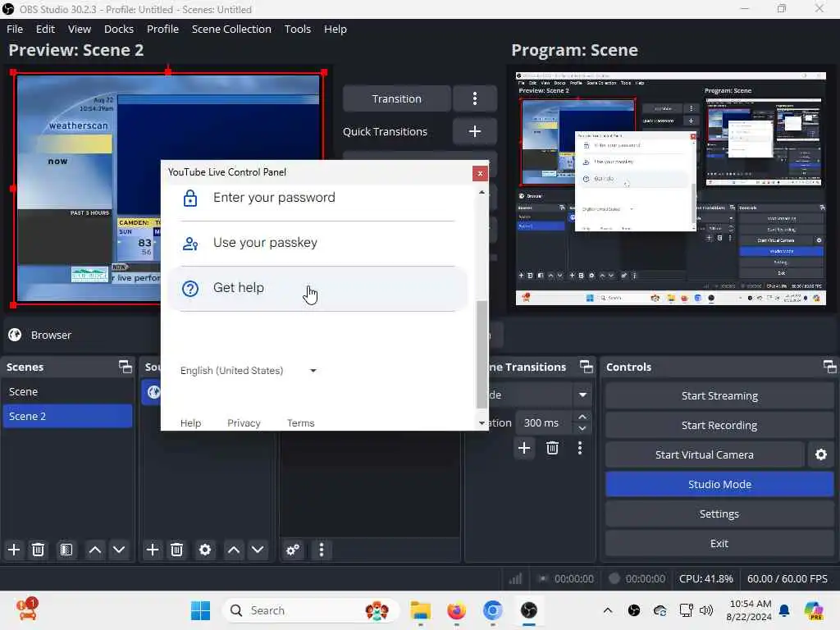Click the Program scene preview thumbnail
840x630 pixels.
click(x=671, y=189)
